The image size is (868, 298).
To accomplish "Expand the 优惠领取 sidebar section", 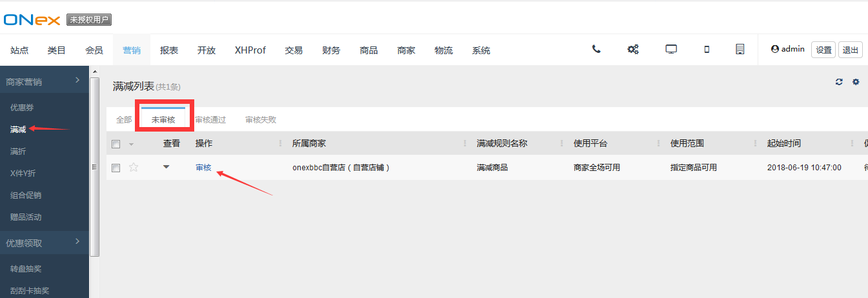I will pyautogui.click(x=45, y=243).
